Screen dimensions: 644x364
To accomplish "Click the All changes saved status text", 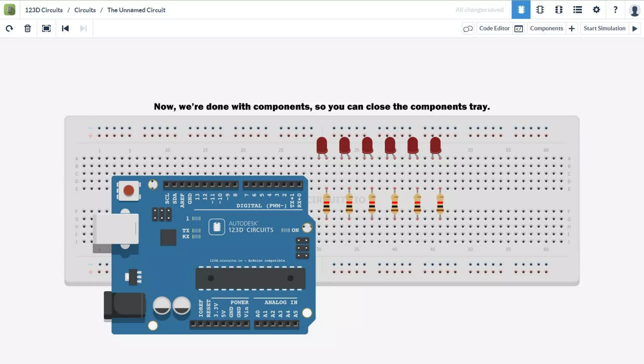I will pos(480,10).
